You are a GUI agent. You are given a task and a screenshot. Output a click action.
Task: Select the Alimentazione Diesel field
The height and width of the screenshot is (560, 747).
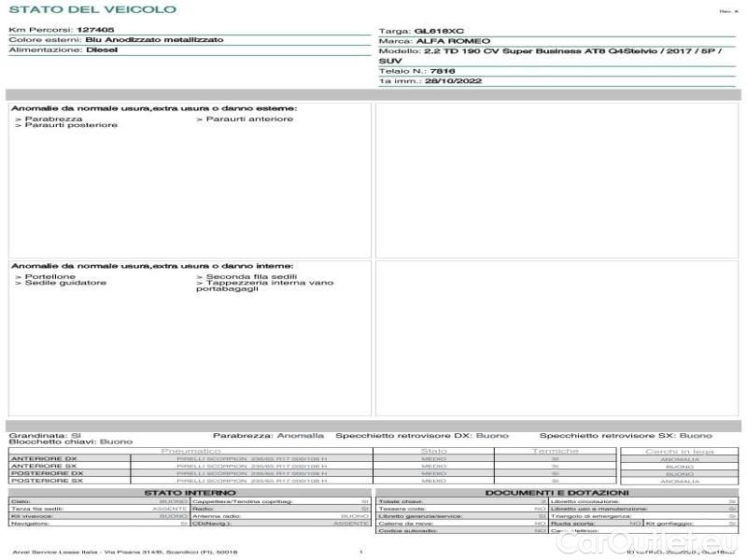(x=63, y=49)
